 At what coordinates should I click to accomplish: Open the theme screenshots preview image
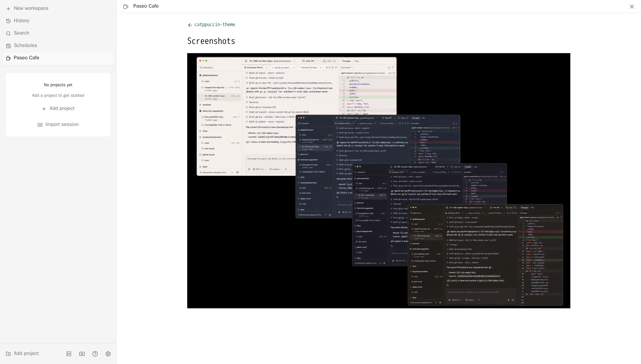[x=379, y=181]
